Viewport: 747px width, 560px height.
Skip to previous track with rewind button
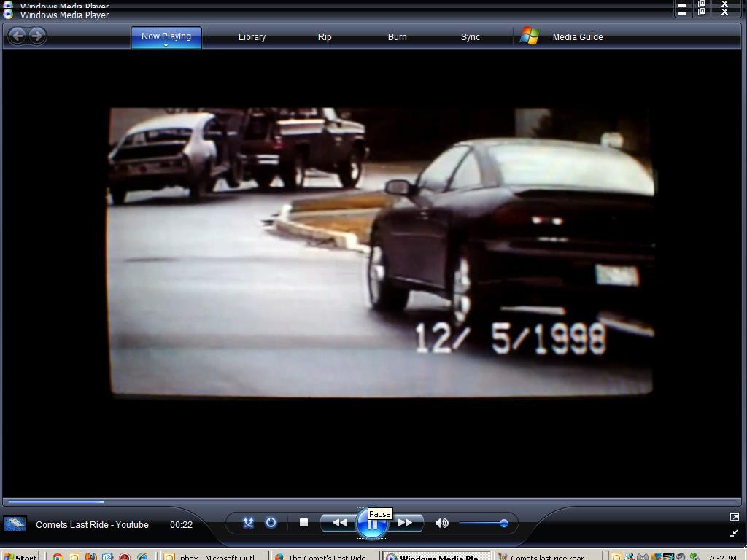(339, 523)
